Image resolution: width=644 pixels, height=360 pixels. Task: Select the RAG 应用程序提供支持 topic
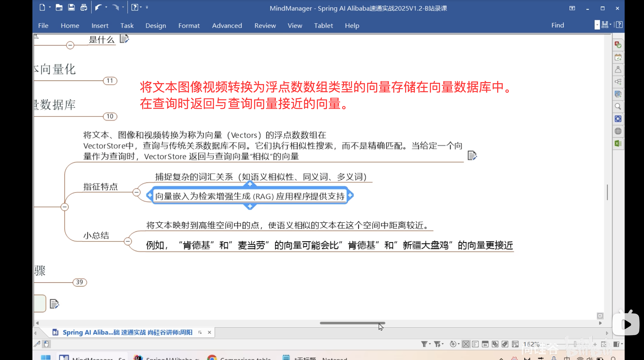(250, 196)
